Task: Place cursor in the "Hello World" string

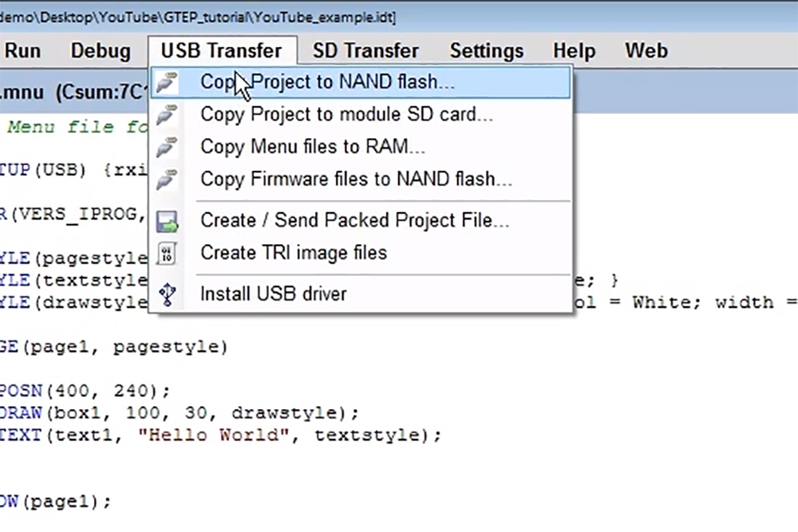Action: pyautogui.click(x=215, y=435)
